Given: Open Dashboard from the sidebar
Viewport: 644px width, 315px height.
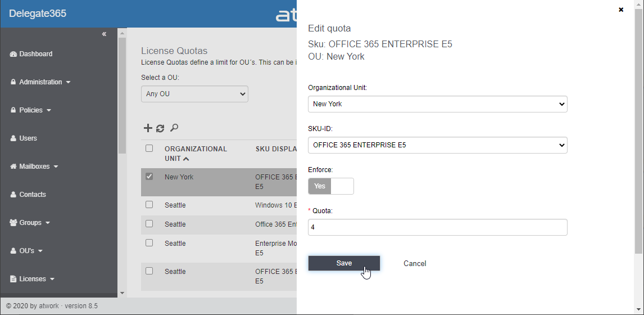Looking at the screenshot, I should tap(35, 54).
